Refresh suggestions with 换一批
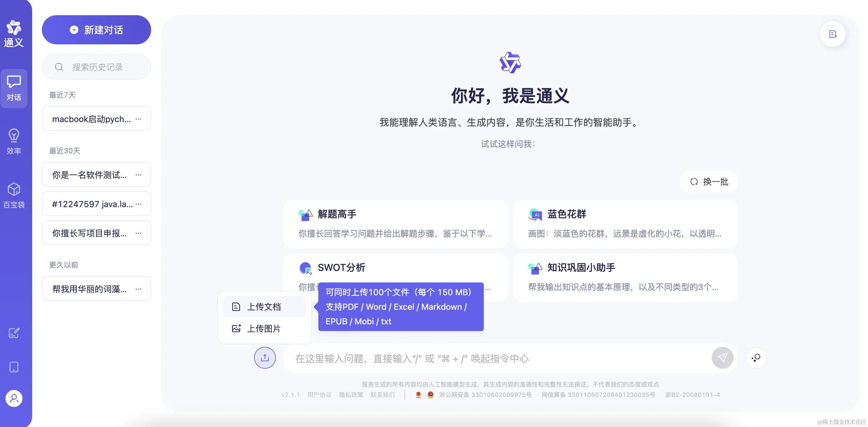This screenshot has height=427, width=868. pos(709,181)
